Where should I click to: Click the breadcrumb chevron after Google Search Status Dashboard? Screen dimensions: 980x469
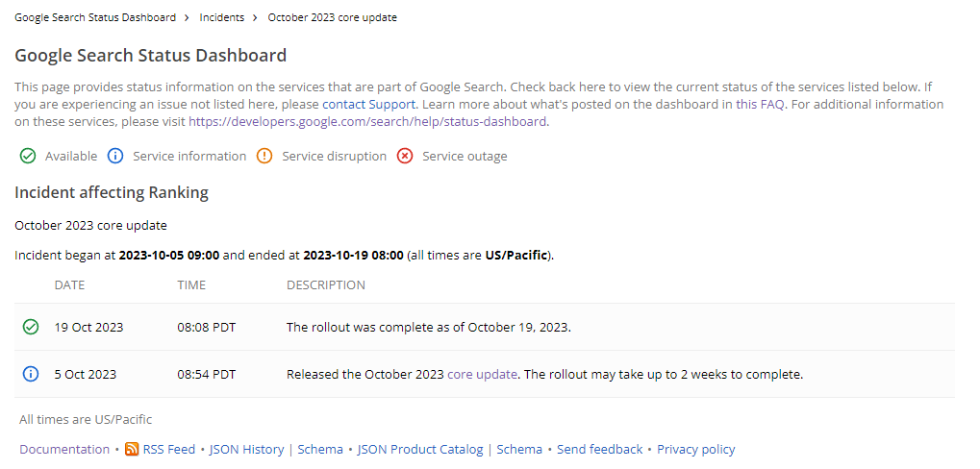click(x=188, y=17)
